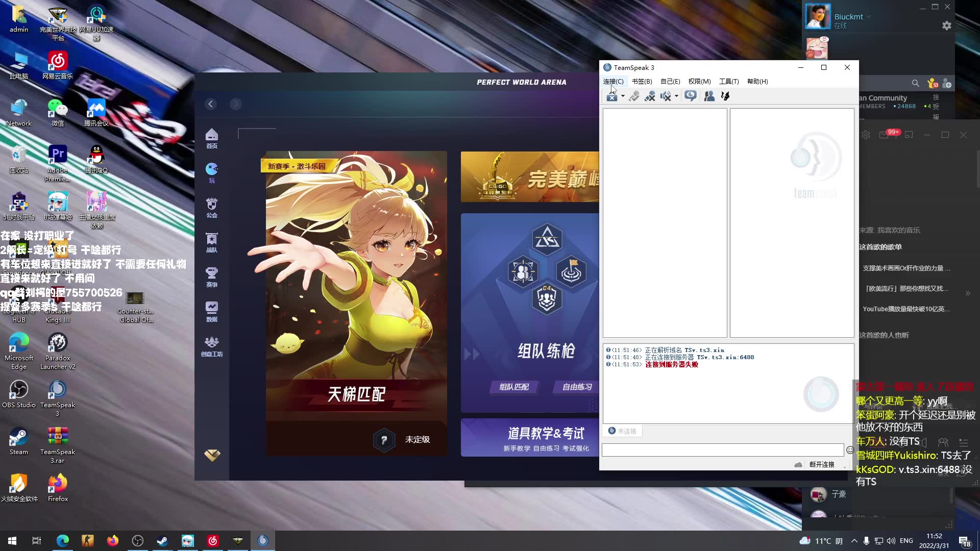Open the mail icon with 99+ badge
The image size is (980, 551).
tap(885, 135)
